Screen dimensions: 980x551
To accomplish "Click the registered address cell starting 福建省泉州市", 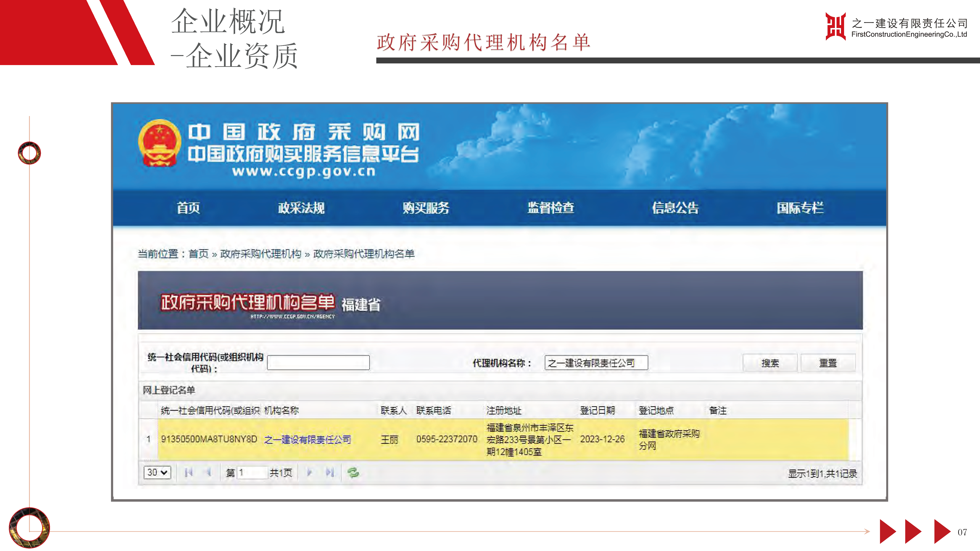I will pyautogui.click(x=530, y=440).
